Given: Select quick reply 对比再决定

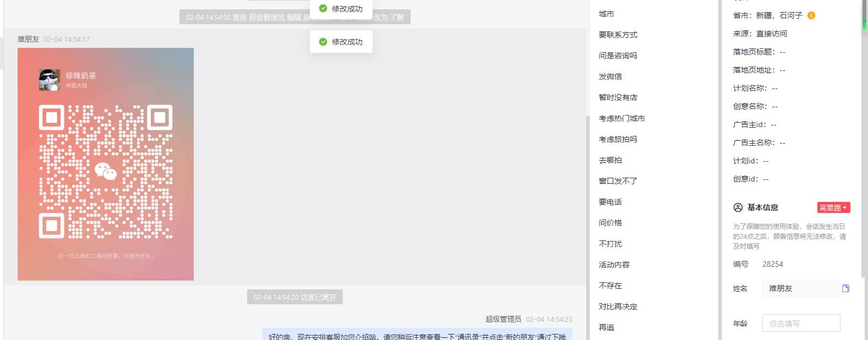Looking at the screenshot, I should (618, 306).
